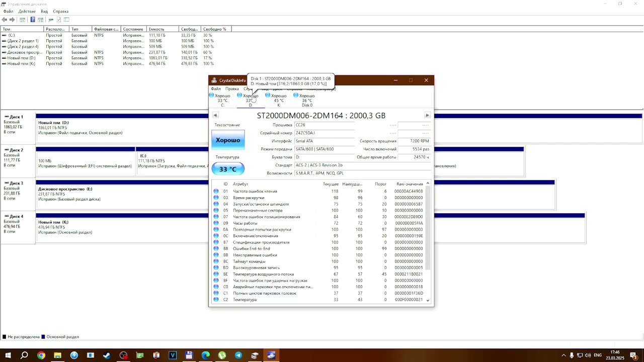Click the blue Help icon in Disk Management toolbar
The image size is (644, 362).
(x=33, y=20)
